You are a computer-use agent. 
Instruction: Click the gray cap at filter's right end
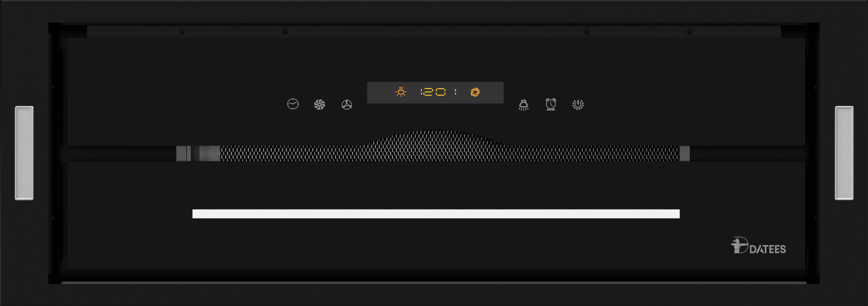[684, 153]
